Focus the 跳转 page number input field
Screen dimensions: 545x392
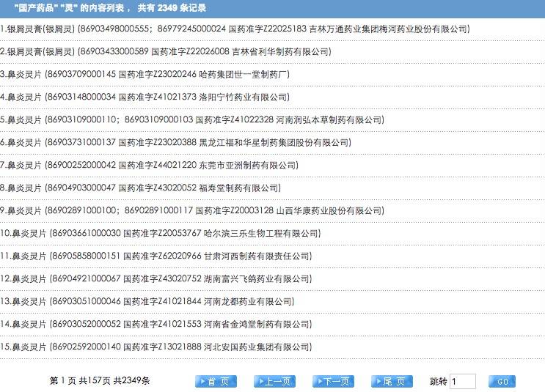coord(463,381)
